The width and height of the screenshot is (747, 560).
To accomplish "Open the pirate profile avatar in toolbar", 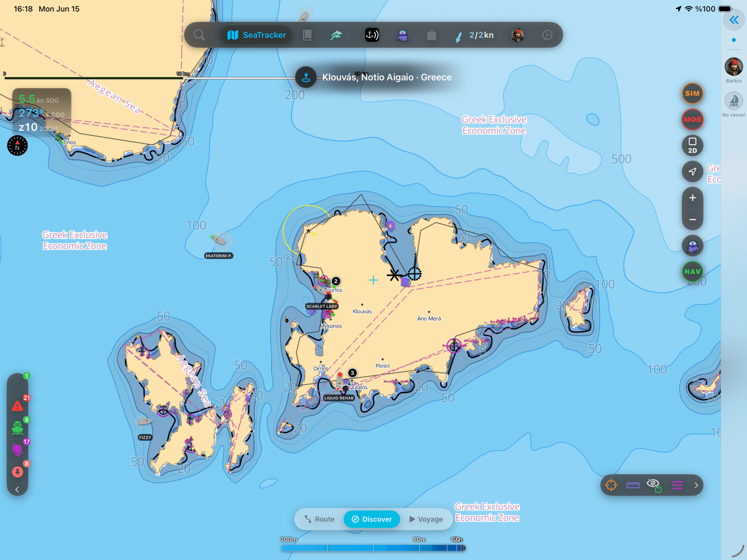I will point(517,35).
